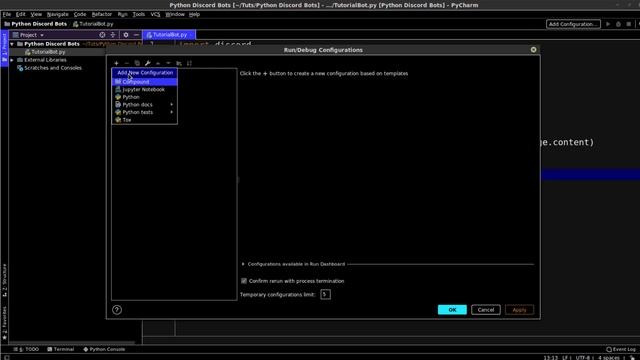
Task: Click the Move into new folder icon
Action: pos(179,63)
